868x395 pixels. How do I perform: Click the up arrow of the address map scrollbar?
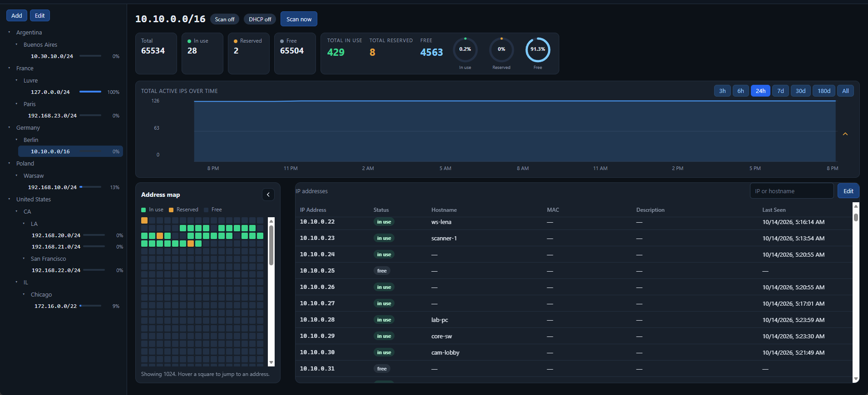[x=271, y=221]
